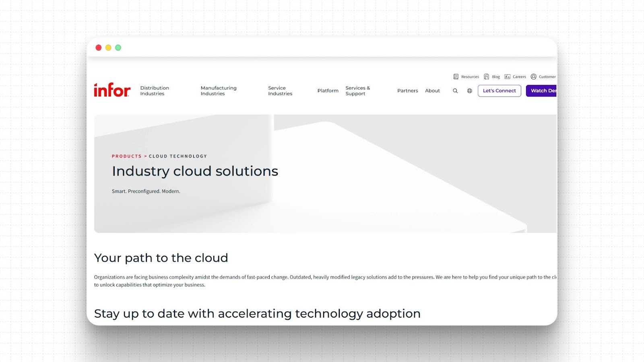Click the Let's Connect button
The width and height of the screenshot is (644, 362).
499,90
